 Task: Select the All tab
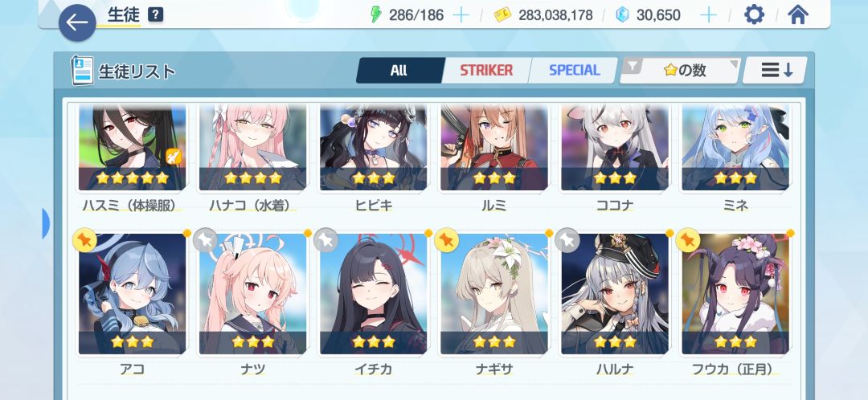pyautogui.click(x=399, y=70)
